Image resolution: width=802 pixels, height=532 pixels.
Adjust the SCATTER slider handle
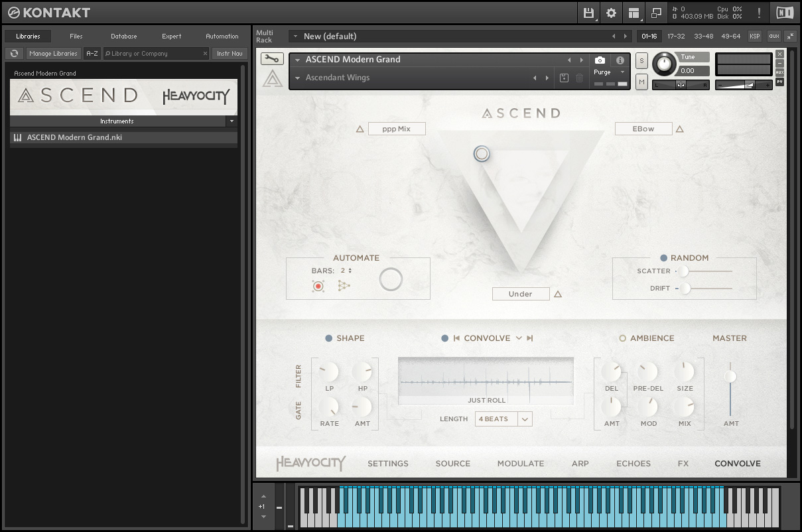point(683,271)
